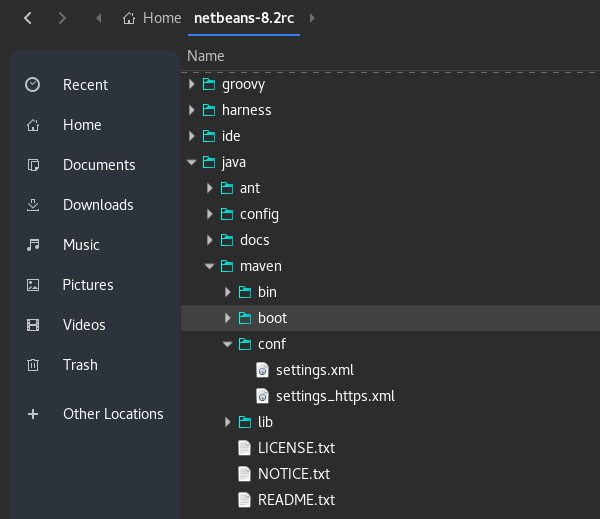Click the Home path bar button

152,18
